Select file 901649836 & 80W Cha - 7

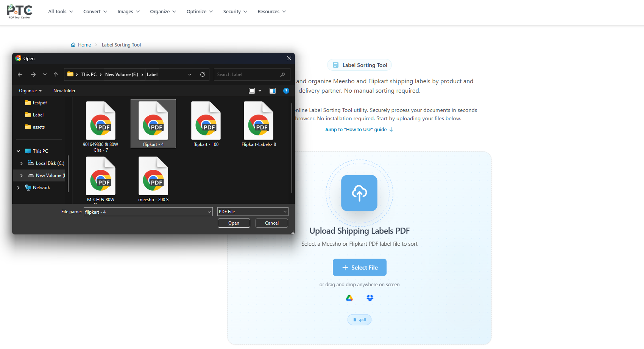tap(101, 126)
